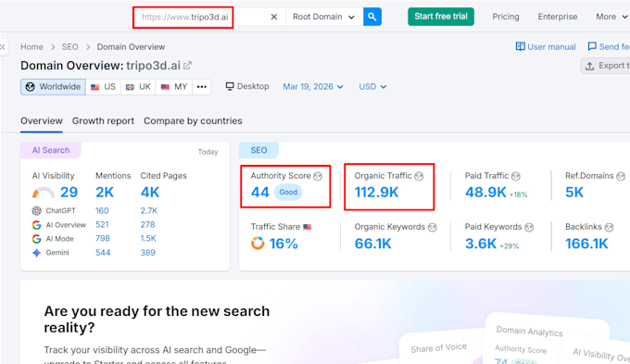The width and height of the screenshot is (630, 364).
Task: Open the Mar 19, 2026 date dropdown
Action: click(x=313, y=87)
